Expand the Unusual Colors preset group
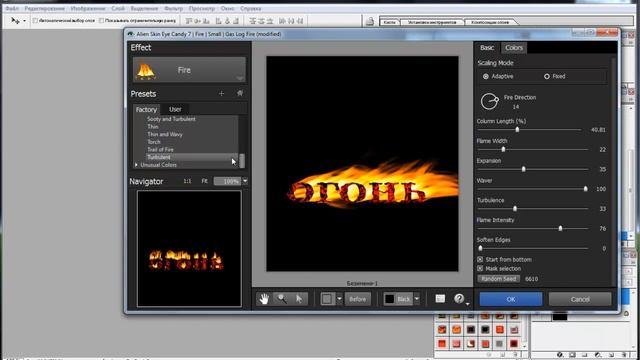 tap(136, 165)
